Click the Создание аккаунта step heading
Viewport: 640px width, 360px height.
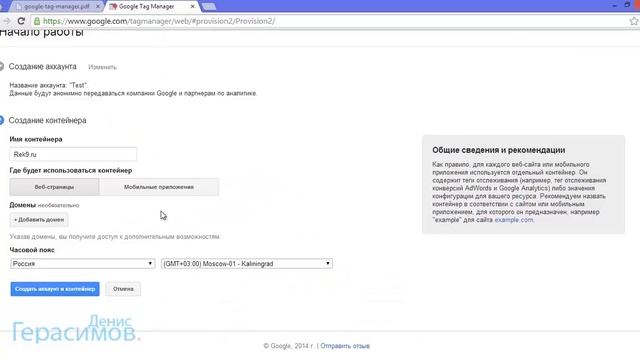point(42,67)
